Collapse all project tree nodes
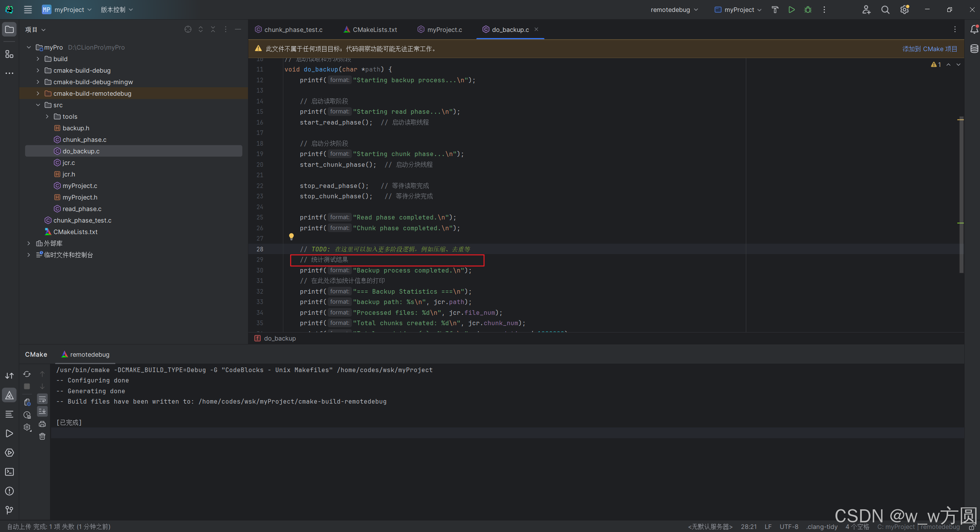 (213, 30)
